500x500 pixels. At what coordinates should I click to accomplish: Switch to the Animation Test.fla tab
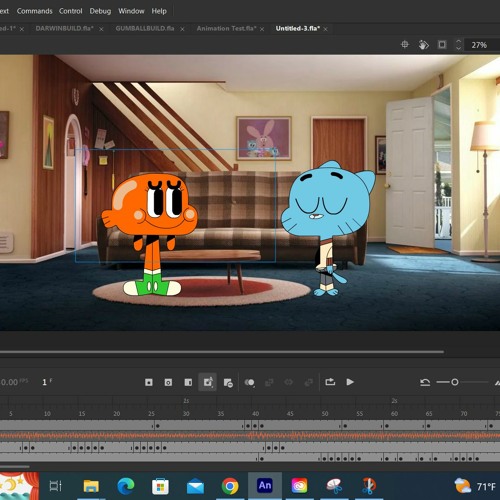pos(226,29)
